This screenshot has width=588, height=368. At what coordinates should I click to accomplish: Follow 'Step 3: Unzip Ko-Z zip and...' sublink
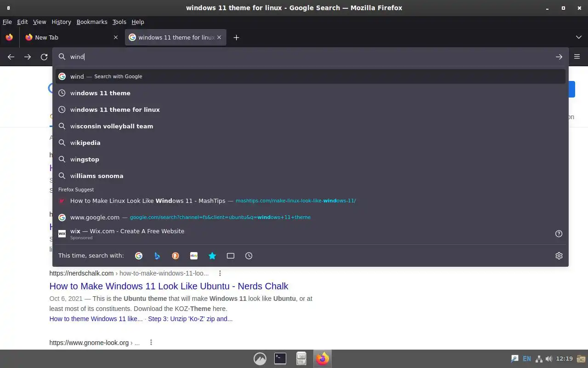click(x=190, y=319)
